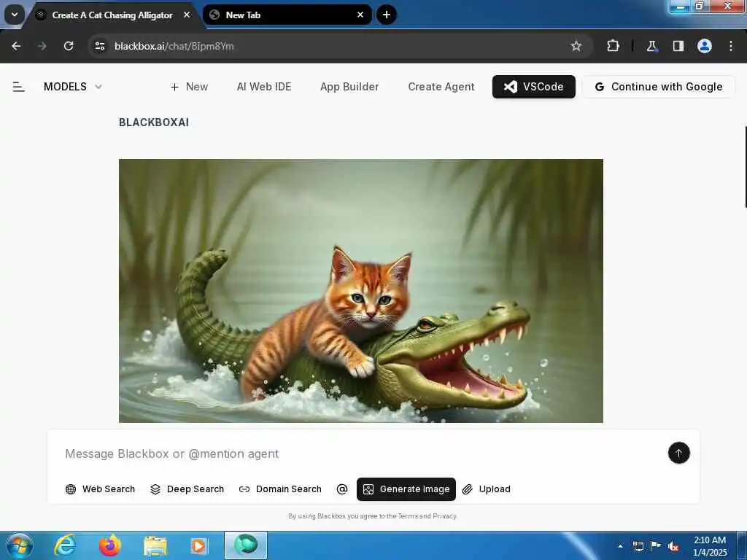Open the Privacy link
747x560 pixels.
point(444,516)
